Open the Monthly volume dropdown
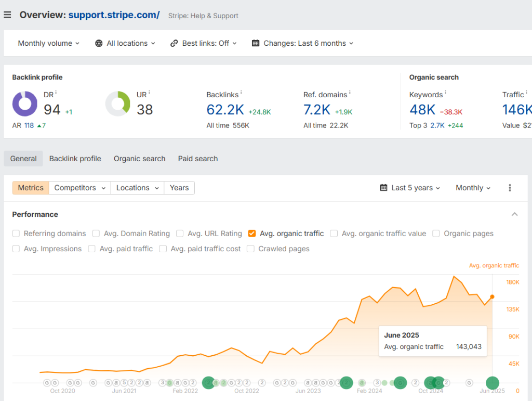The image size is (532, 401). coord(48,43)
